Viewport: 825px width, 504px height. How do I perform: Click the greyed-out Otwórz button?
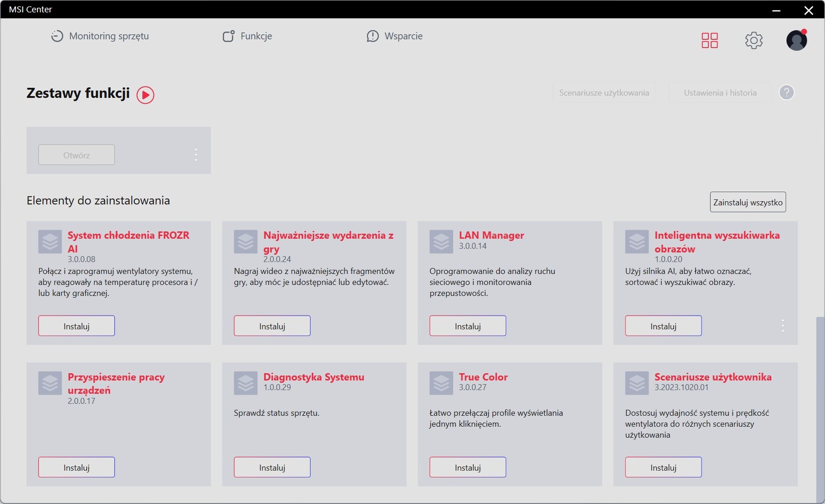pos(77,155)
